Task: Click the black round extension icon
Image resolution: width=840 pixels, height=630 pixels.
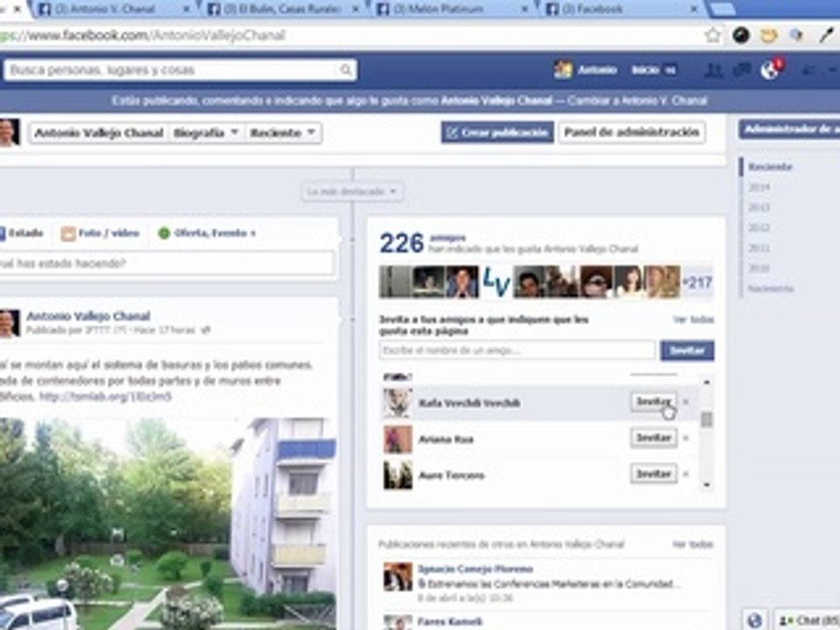Action: pos(741,35)
